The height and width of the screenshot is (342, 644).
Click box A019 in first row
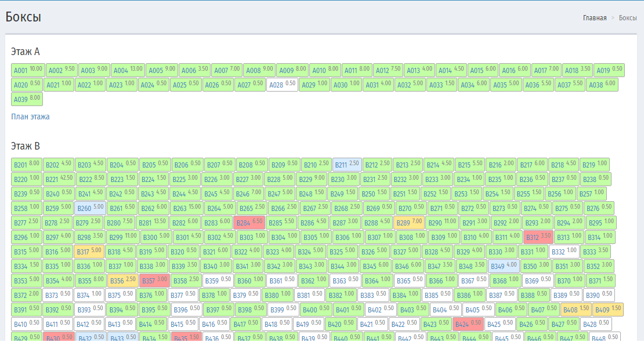click(x=609, y=70)
